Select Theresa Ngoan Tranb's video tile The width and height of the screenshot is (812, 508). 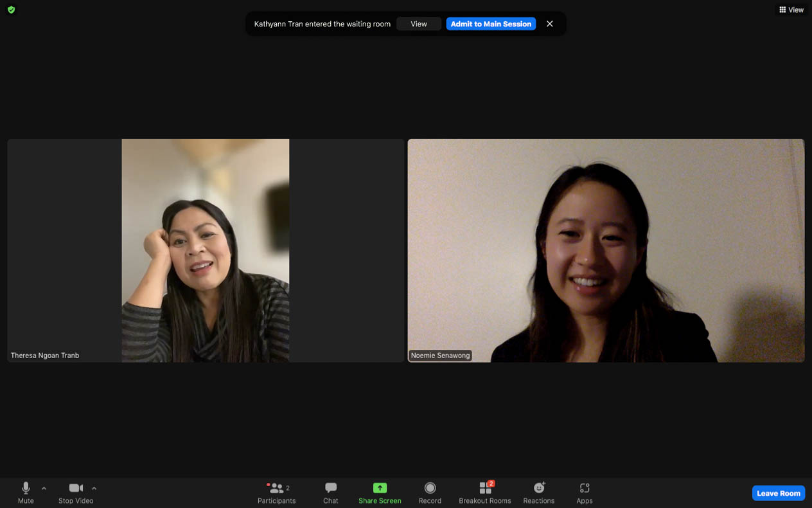[206, 251]
